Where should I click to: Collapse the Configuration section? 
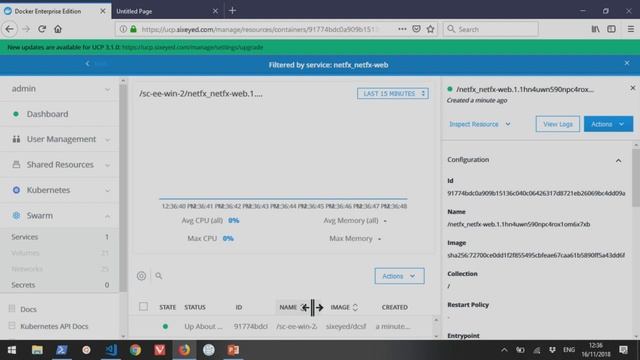pos(618,160)
